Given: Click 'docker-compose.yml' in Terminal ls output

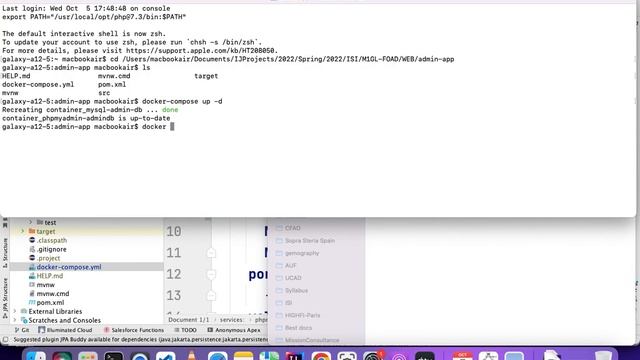Looking at the screenshot, I should [38, 84].
